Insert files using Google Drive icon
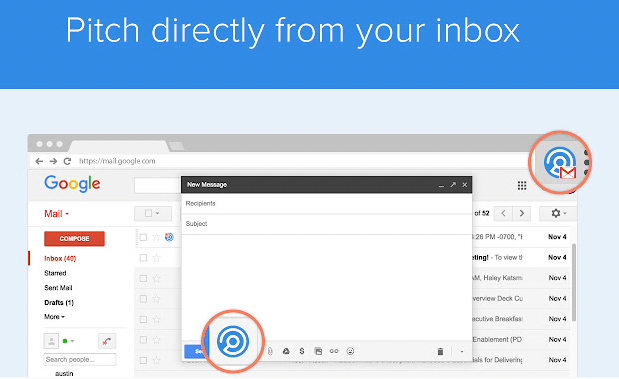619x379 pixels. click(286, 351)
